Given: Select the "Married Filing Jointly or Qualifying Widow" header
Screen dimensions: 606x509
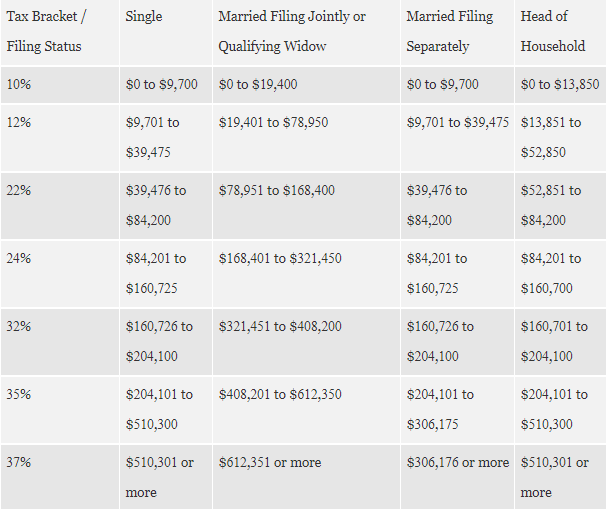Looking at the screenshot, I should [292, 31].
